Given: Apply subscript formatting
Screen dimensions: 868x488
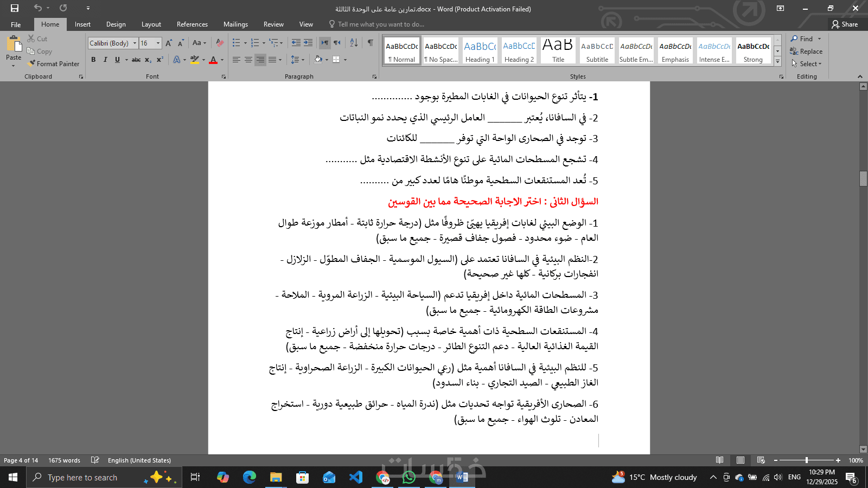Looking at the screenshot, I should tap(148, 60).
